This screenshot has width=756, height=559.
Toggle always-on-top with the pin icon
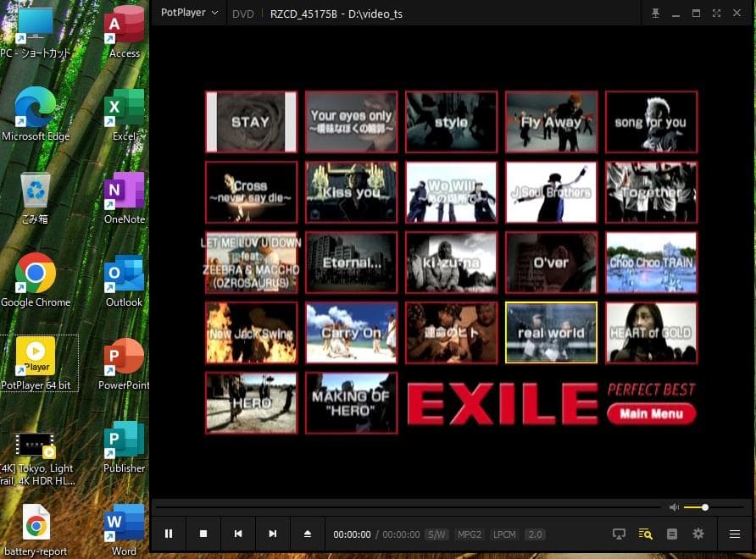pos(655,14)
